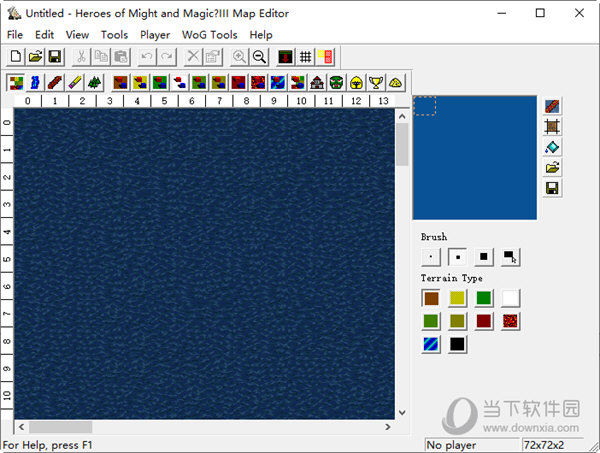Choose the yellow sand terrain type
The width and height of the screenshot is (600, 453).
point(457,298)
